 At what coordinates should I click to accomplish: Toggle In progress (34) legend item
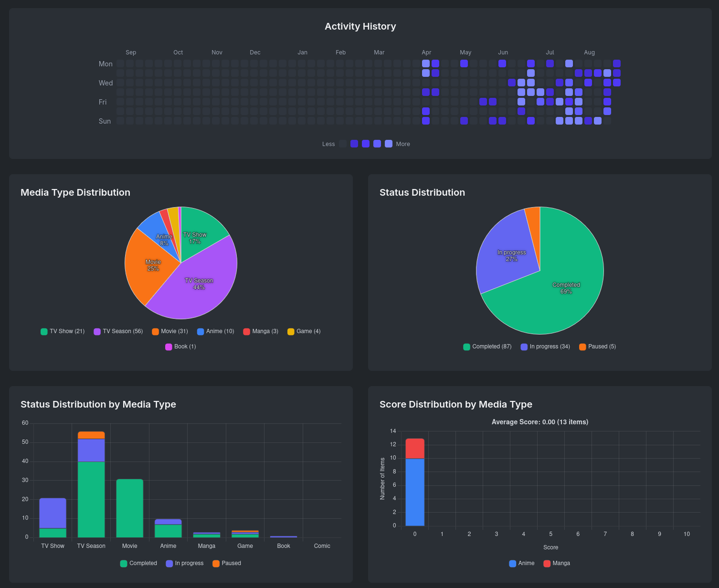tap(545, 346)
